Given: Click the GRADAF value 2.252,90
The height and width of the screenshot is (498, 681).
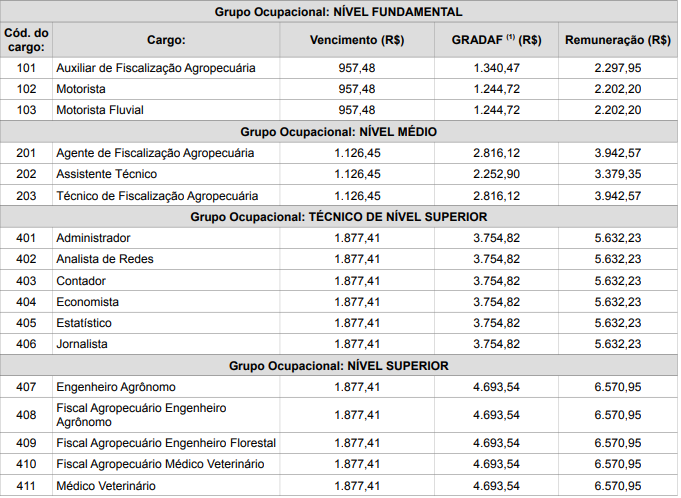Looking at the screenshot, I should [x=496, y=174].
